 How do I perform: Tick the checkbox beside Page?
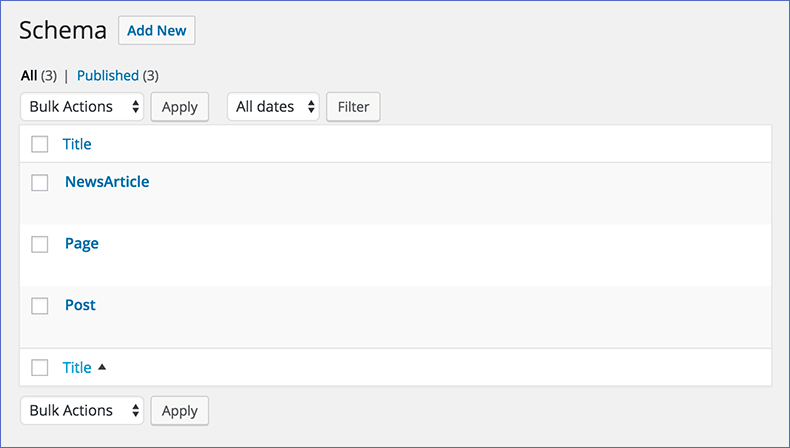click(40, 244)
